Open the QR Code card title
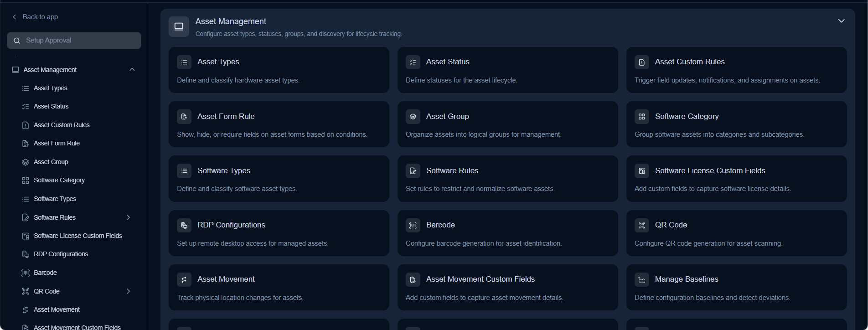This screenshot has width=868, height=330. coord(671,225)
